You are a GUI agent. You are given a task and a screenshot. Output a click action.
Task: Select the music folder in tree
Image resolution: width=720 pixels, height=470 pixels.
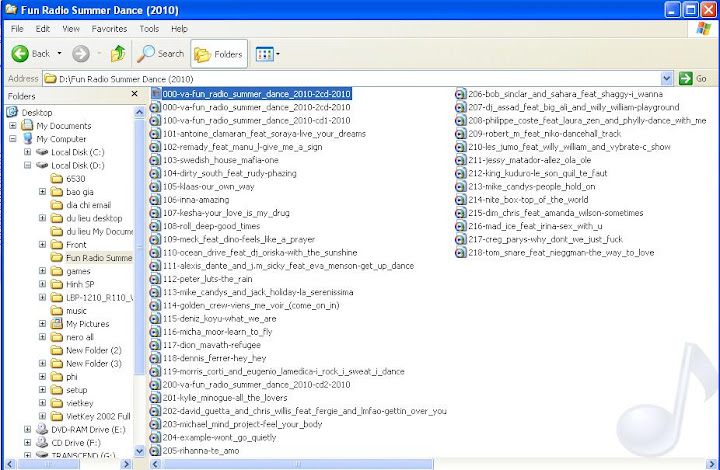tap(76, 311)
